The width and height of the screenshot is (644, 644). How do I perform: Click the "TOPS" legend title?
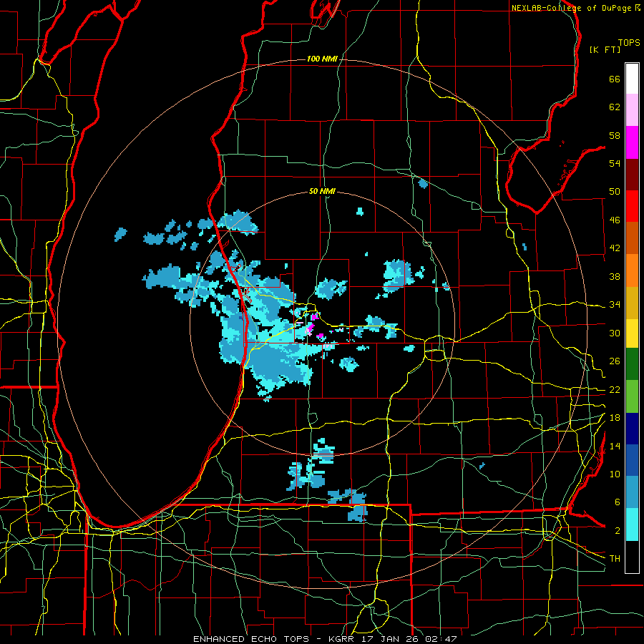(629, 43)
